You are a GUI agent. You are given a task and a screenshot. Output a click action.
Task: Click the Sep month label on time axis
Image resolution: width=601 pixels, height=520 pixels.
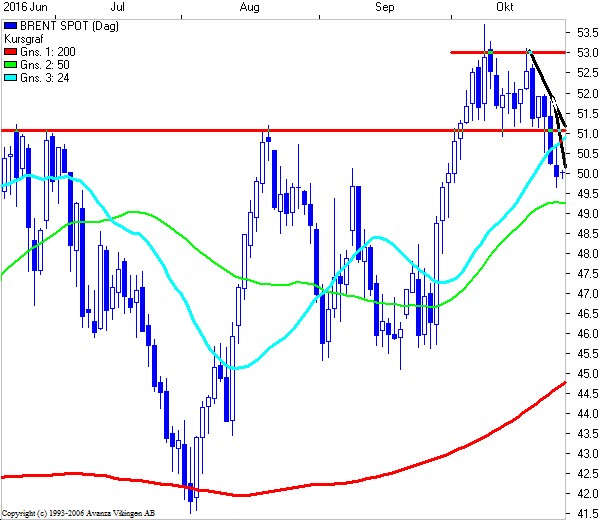[x=384, y=7]
